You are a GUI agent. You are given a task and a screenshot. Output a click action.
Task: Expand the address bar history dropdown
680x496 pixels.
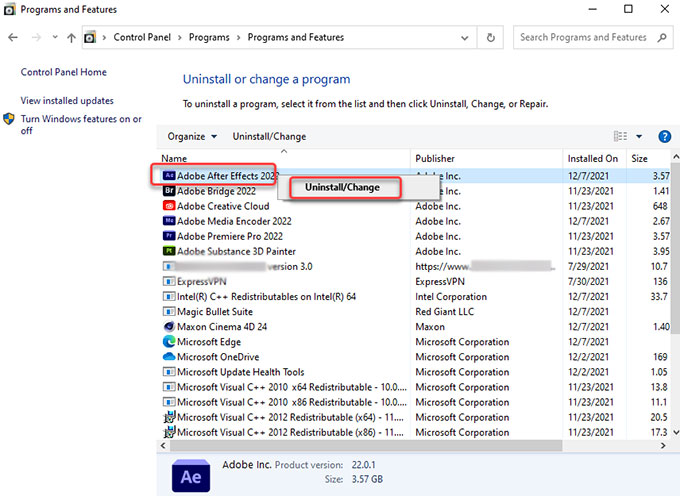464,38
